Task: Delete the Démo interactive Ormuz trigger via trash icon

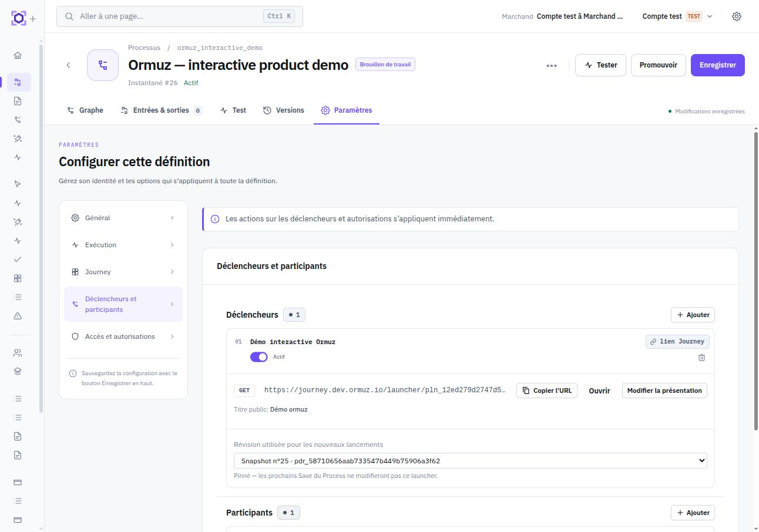Action: tap(701, 357)
